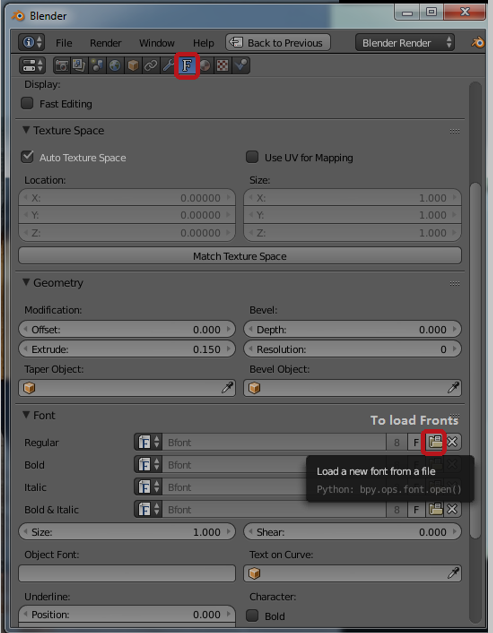Viewport: 493px width, 633px height.
Task: Click the Regular Bfont name field
Action: click(274, 442)
